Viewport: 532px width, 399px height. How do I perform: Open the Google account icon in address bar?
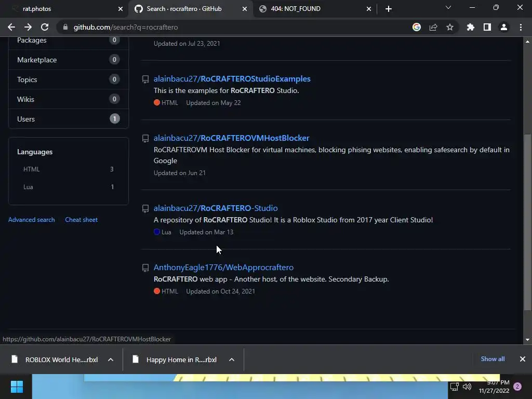(x=417, y=27)
